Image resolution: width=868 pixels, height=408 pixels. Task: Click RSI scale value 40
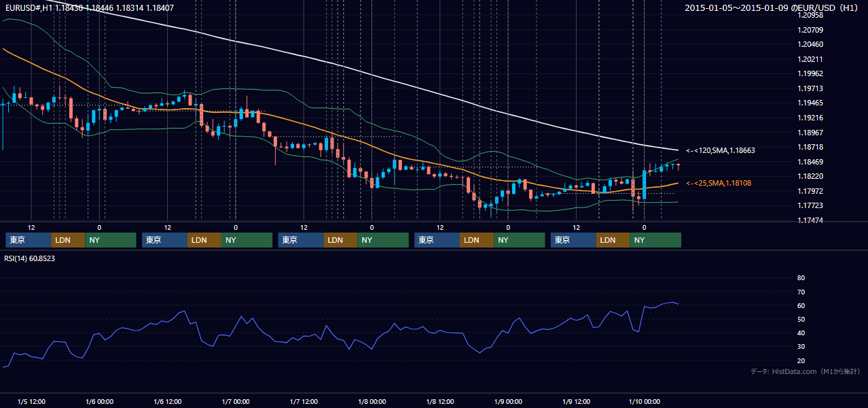click(801, 333)
